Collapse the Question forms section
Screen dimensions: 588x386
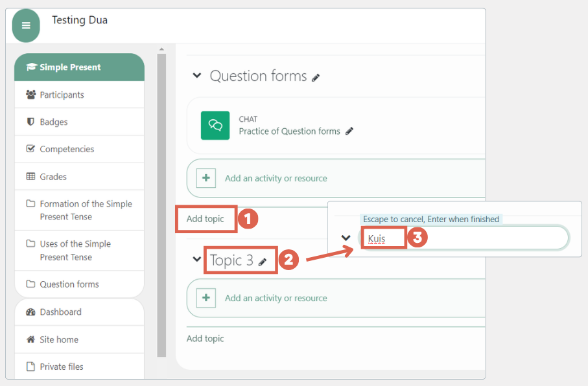click(197, 75)
